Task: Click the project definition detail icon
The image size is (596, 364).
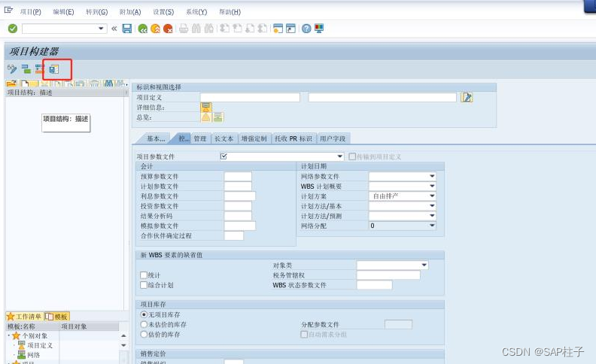Action: [206, 107]
